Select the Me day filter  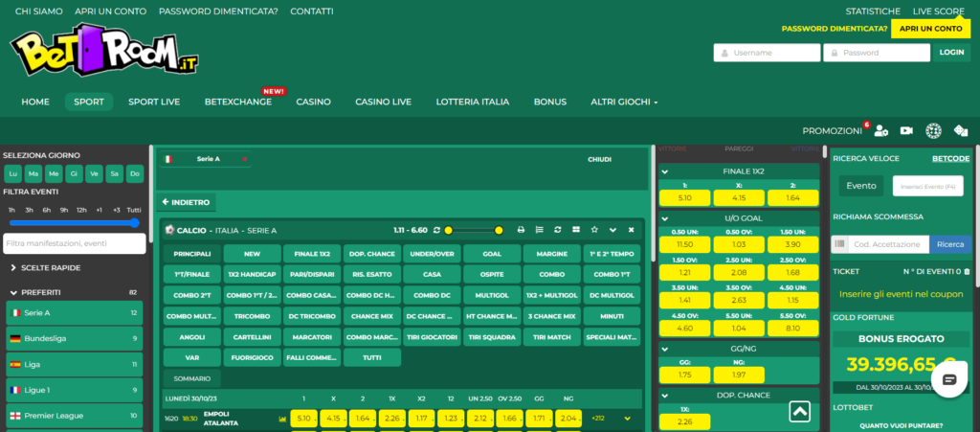coord(54,173)
